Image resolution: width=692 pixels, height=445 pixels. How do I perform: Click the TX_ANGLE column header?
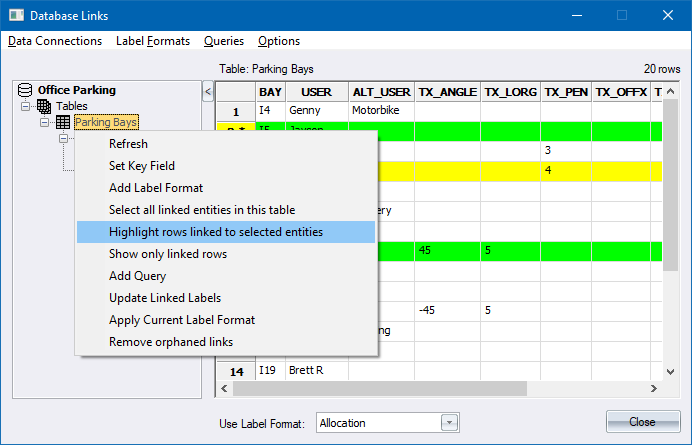click(x=447, y=92)
